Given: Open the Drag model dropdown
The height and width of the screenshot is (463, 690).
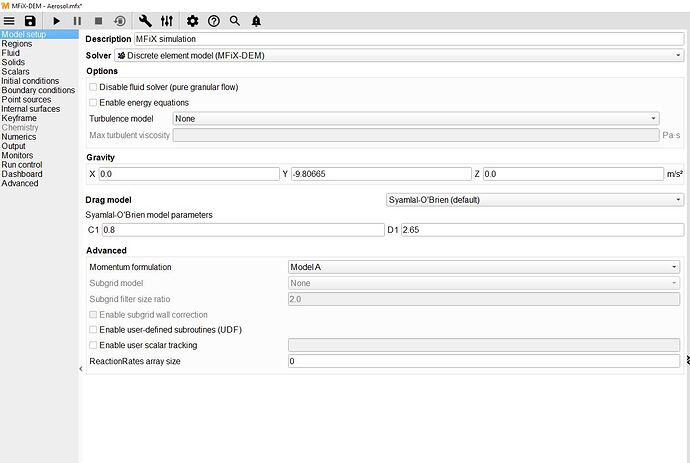Looking at the screenshot, I should click(535, 200).
